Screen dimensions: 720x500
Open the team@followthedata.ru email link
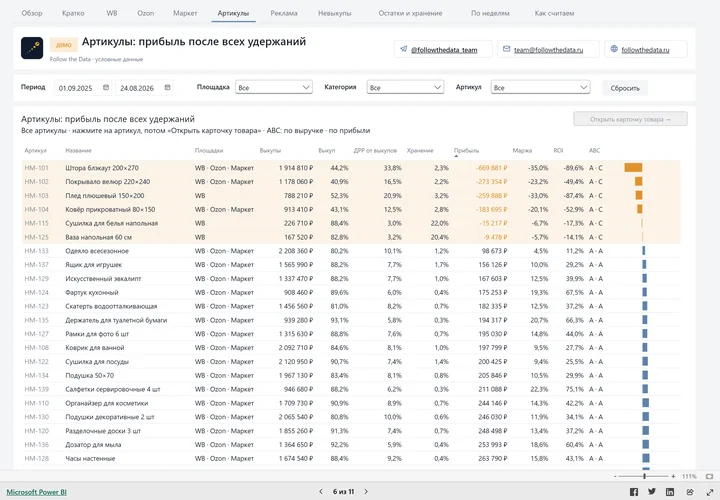click(x=549, y=50)
